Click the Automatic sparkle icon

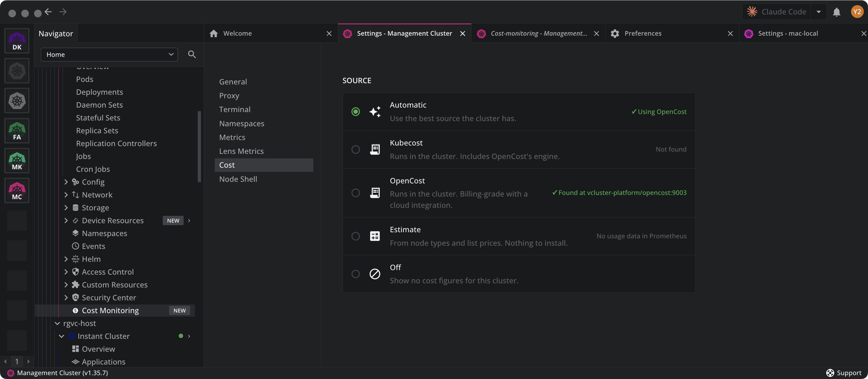pyautogui.click(x=375, y=111)
